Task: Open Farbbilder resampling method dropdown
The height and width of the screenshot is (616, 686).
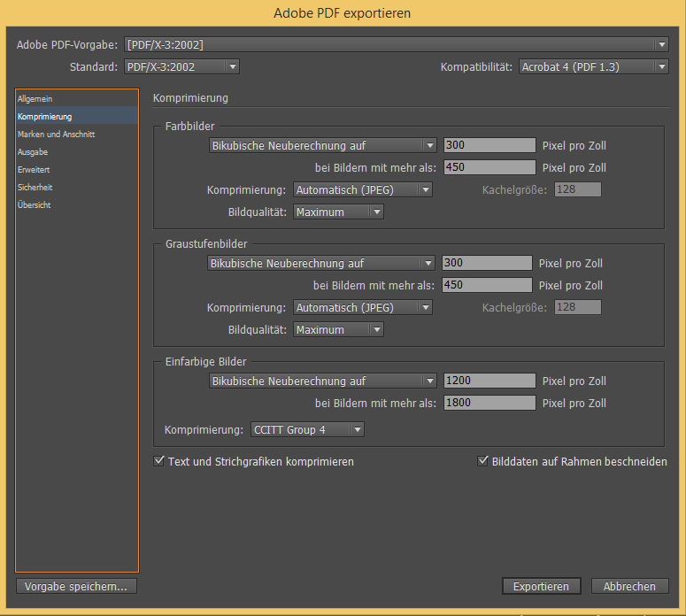Action: [x=322, y=146]
